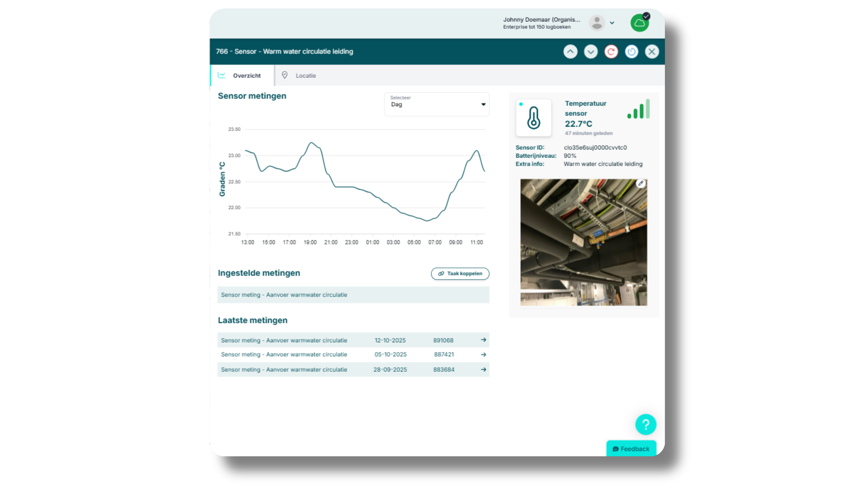The width and height of the screenshot is (868, 488).
Task: Close the sensor 766 panel
Action: (652, 51)
